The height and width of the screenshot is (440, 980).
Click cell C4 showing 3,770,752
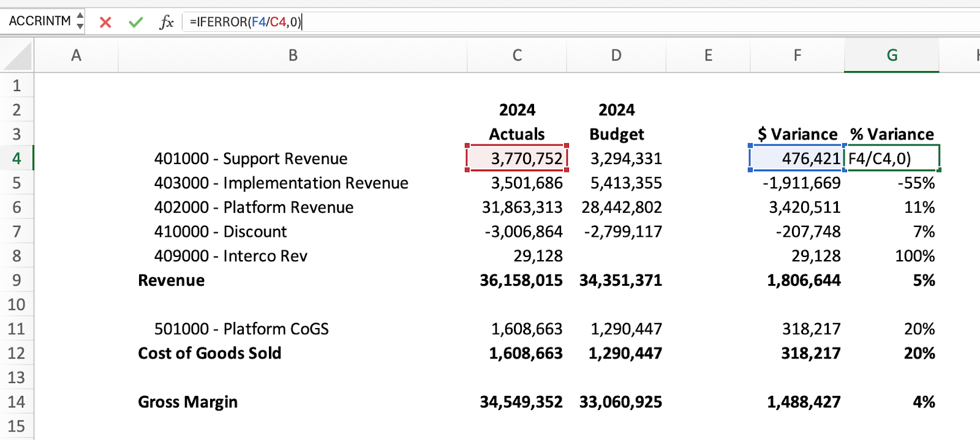point(517,158)
